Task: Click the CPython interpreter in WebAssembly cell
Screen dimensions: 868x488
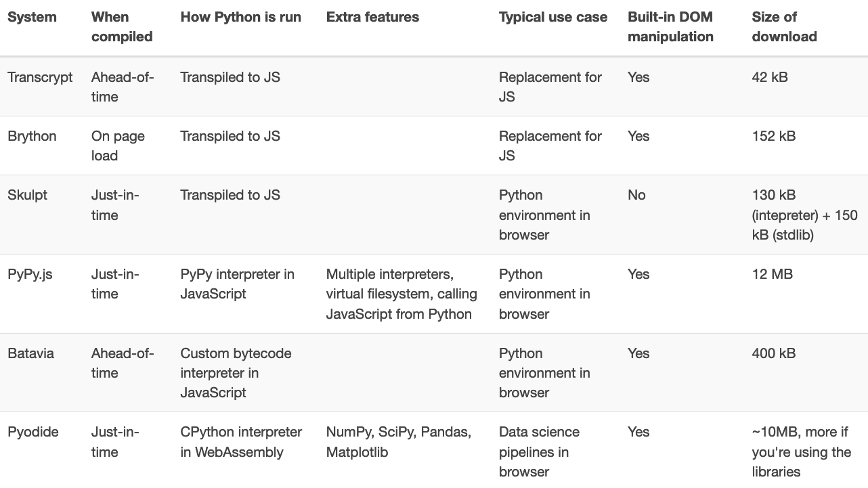Action: [241, 442]
